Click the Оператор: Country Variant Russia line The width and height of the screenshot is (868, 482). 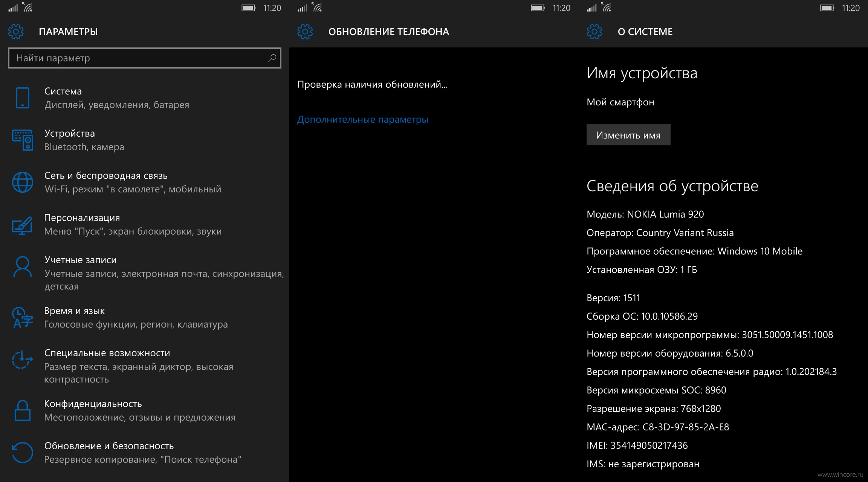pyautogui.click(x=660, y=233)
